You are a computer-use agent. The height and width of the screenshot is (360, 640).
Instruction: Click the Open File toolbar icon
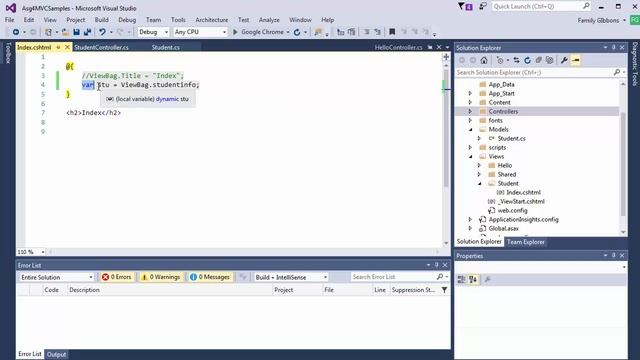(65, 32)
